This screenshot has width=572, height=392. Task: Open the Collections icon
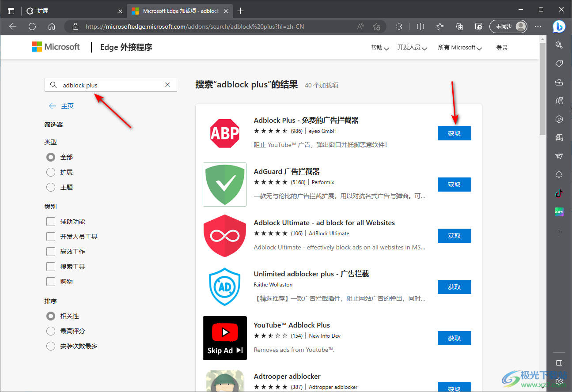pyautogui.click(x=459, y=26)
